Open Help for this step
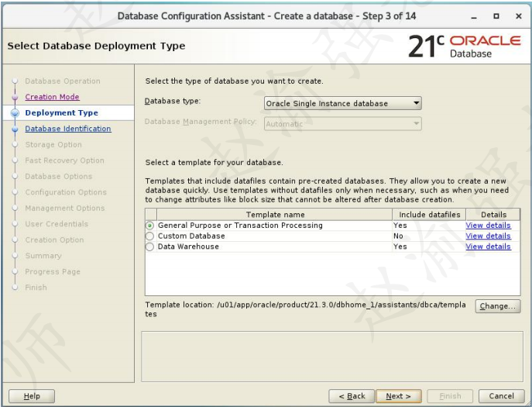The width and height of the screenshot is (532, 407). click(32, 396)
